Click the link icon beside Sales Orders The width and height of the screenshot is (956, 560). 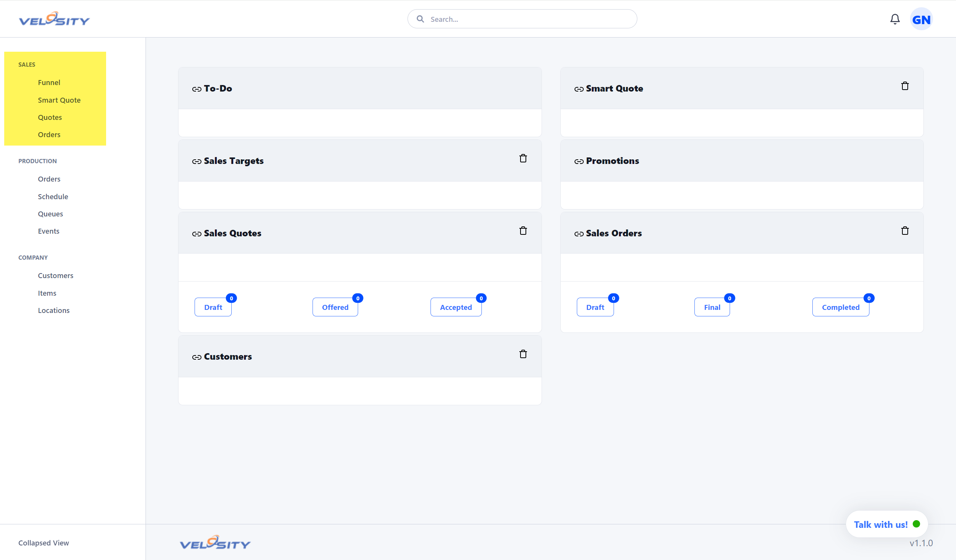[x=579, y=234]
